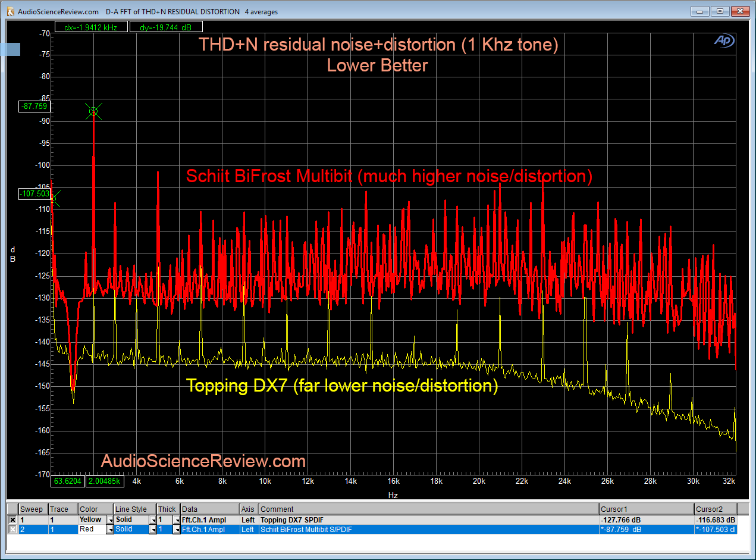Click the Thick column header
The width and height of the screenshot is (756, 560).
pyautogui.click(x=168, y=509)
